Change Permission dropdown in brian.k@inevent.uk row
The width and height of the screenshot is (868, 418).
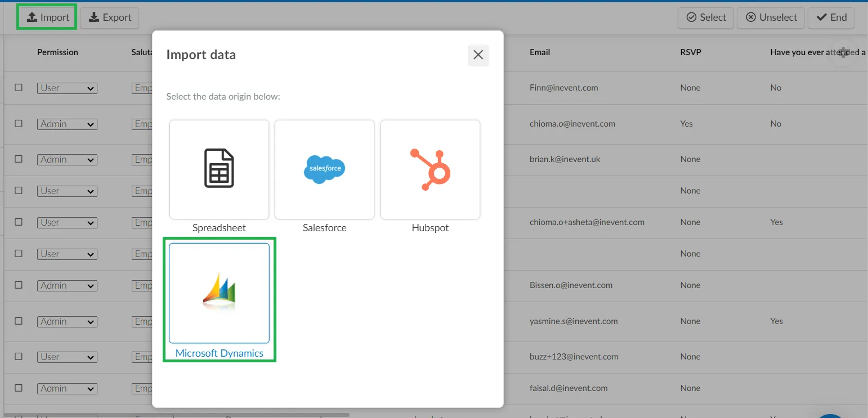click(67, 160)
